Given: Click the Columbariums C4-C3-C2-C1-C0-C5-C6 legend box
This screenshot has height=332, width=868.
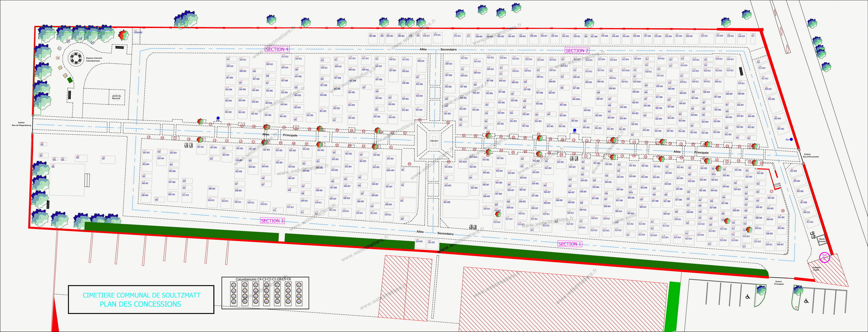Looking at the screenshot, I should coord(265,293).
